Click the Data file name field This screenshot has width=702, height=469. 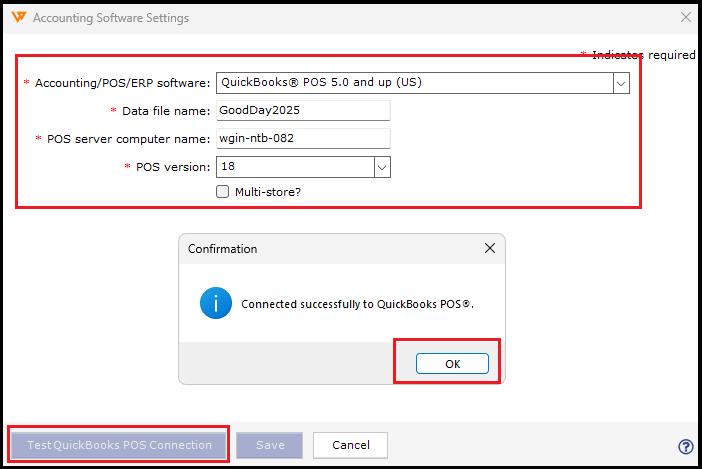[302, 110]
